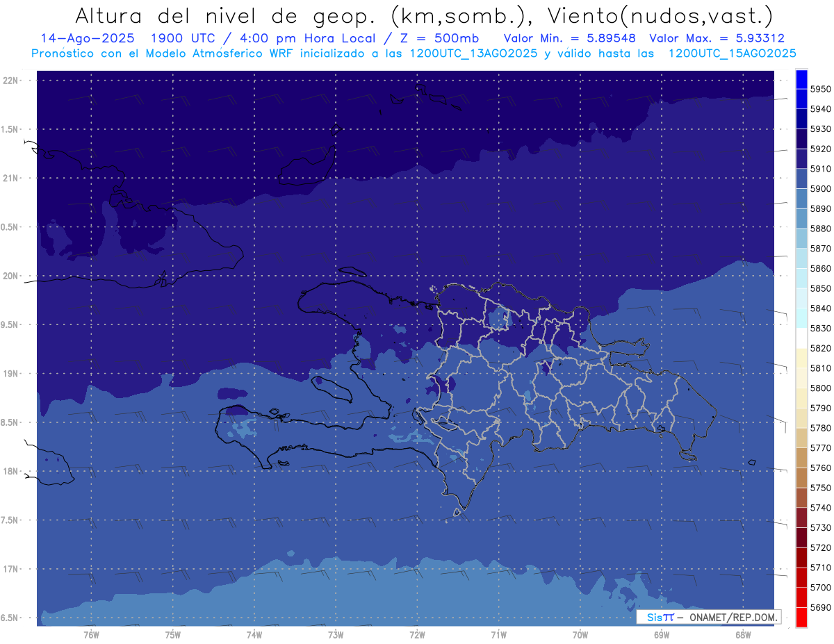Screen dimensions: 834x644
Task: Pick the colorbar swatch between 5770 and 5780
Action: point(801,438)
